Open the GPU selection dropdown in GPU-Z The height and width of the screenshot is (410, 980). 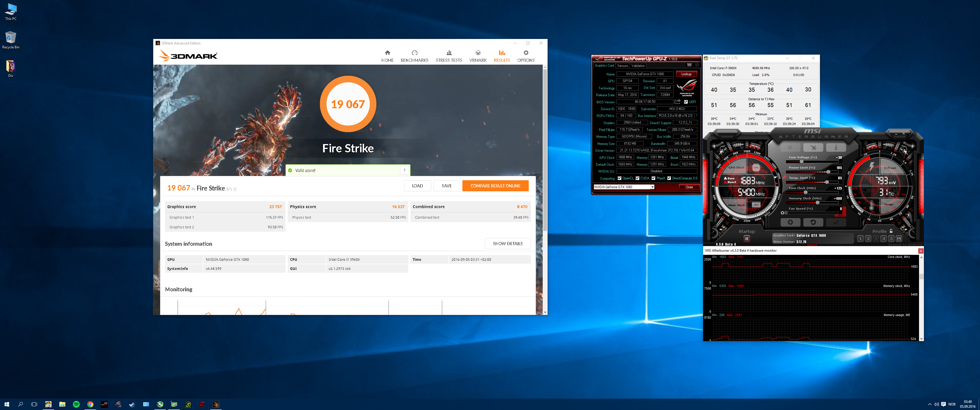(x=624, y=187)
